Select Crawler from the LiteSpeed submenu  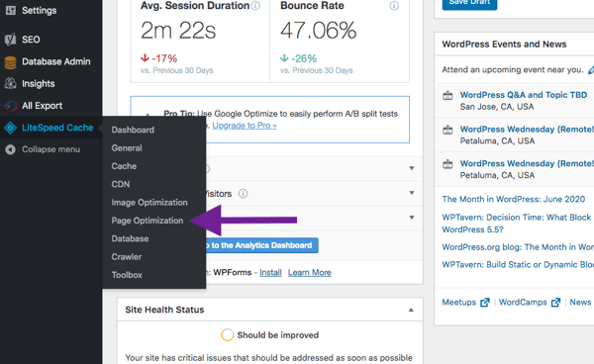126,257
